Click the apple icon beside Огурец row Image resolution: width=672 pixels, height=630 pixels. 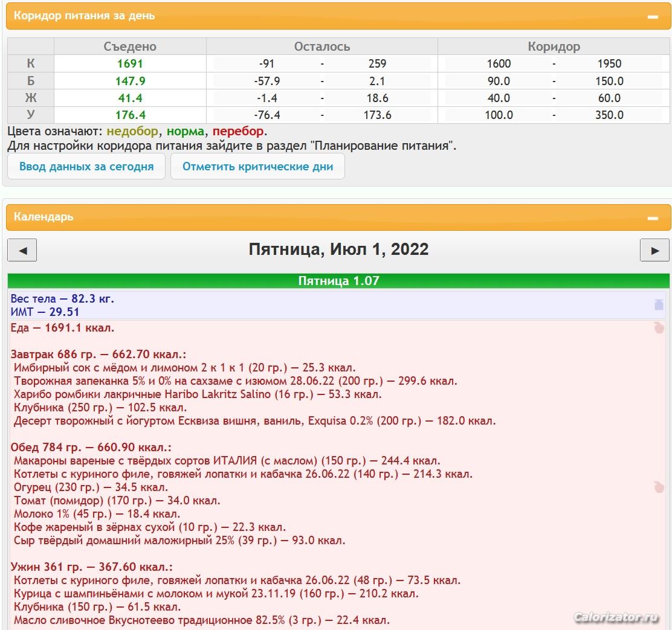[659, 487]
